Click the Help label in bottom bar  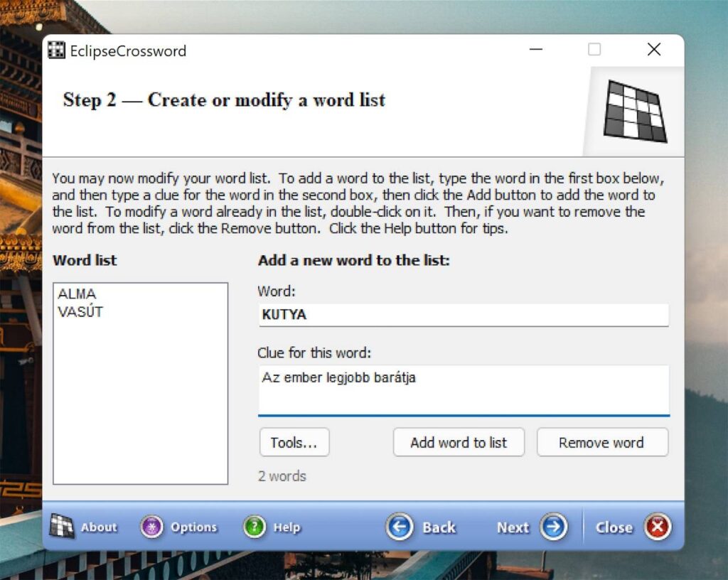pyautogui.click(x=287, y=527)
